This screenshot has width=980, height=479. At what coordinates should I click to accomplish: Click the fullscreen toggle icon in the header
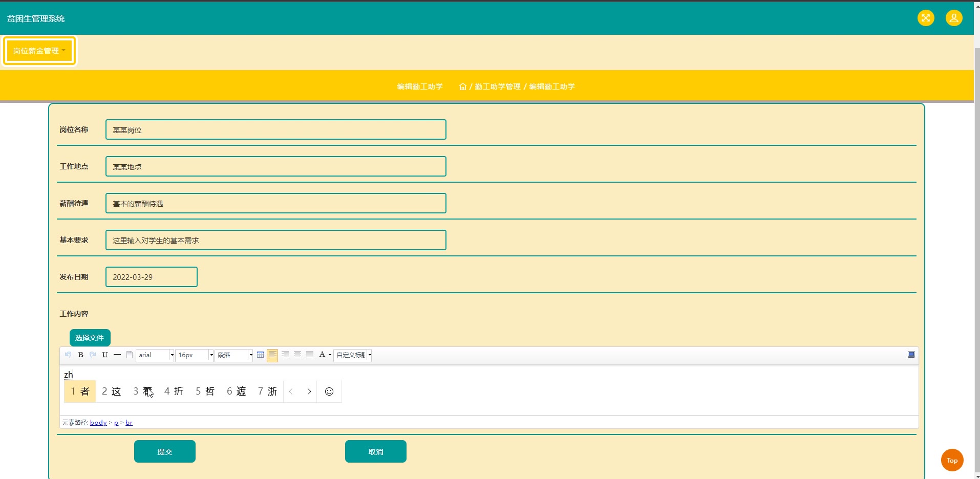926,18
